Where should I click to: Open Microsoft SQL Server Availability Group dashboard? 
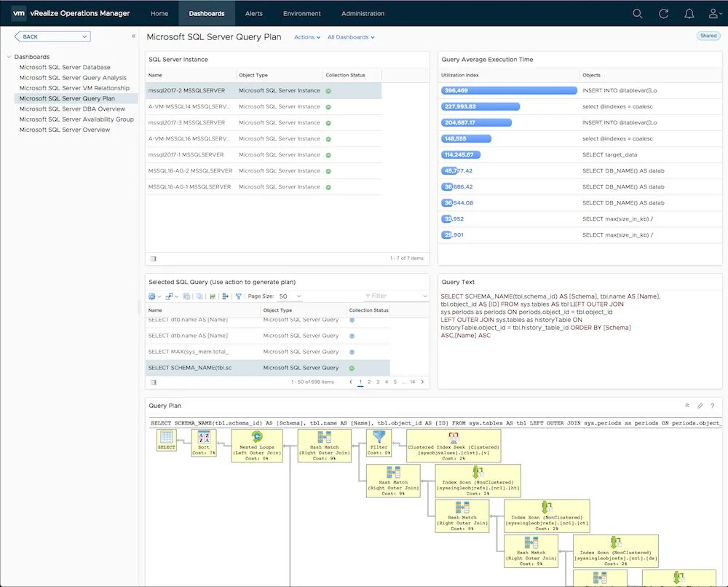click(x=76, y=119)
